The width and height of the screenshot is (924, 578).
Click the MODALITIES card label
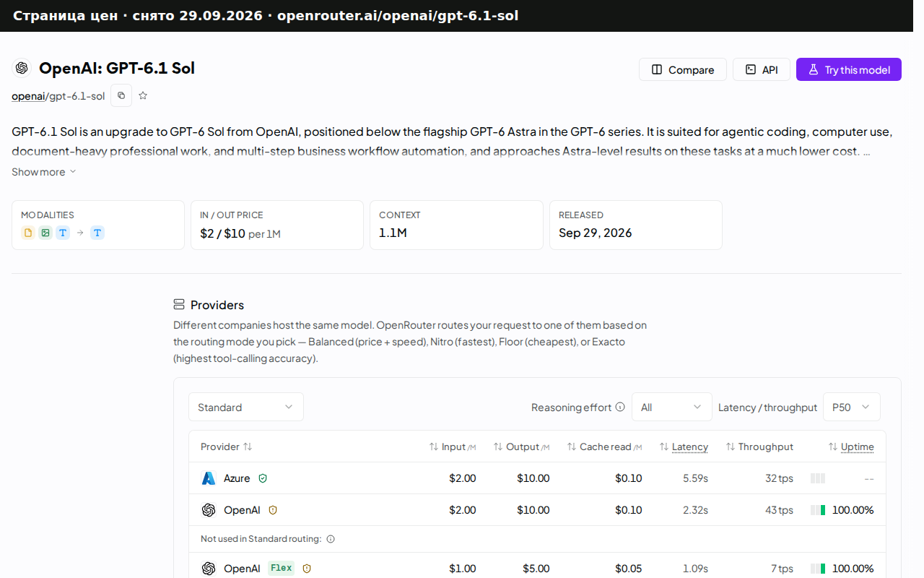pos(48,215)
